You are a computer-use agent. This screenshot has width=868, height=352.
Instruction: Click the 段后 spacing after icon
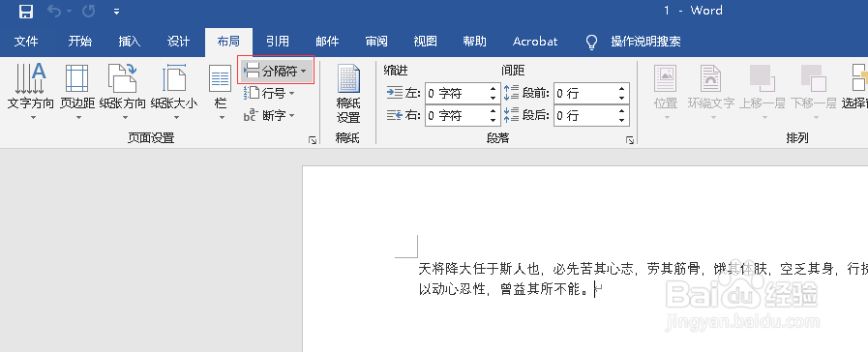click(x=512, y=115)
